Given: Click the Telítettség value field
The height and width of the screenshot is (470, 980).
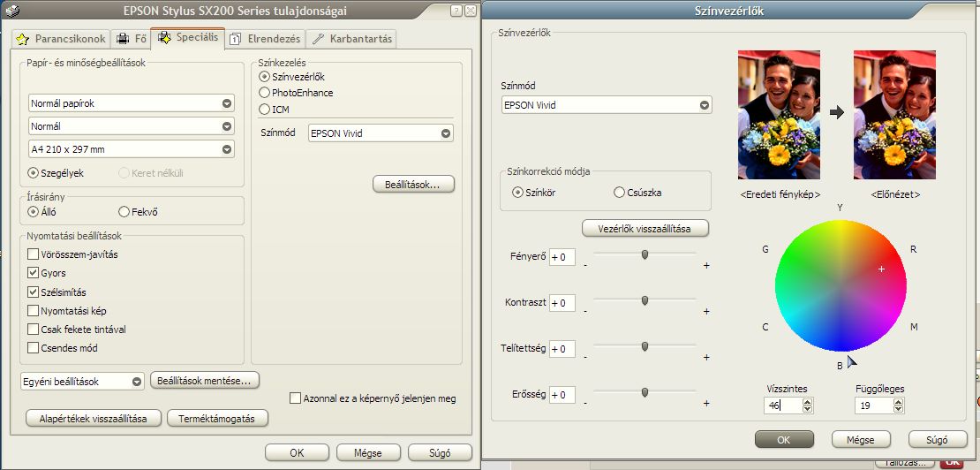Looking at the screenshot, I should [x=562, y=349].
